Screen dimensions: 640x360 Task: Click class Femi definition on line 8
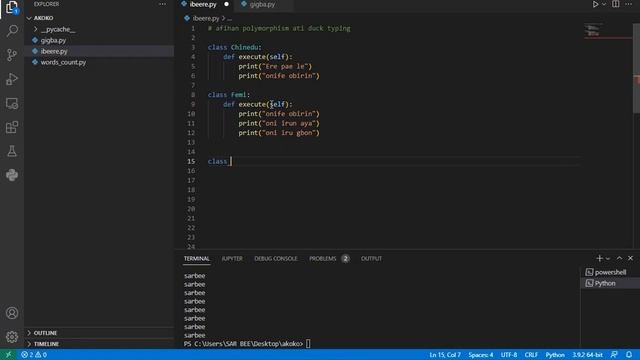pyautogui.click(x=229, y=95)
